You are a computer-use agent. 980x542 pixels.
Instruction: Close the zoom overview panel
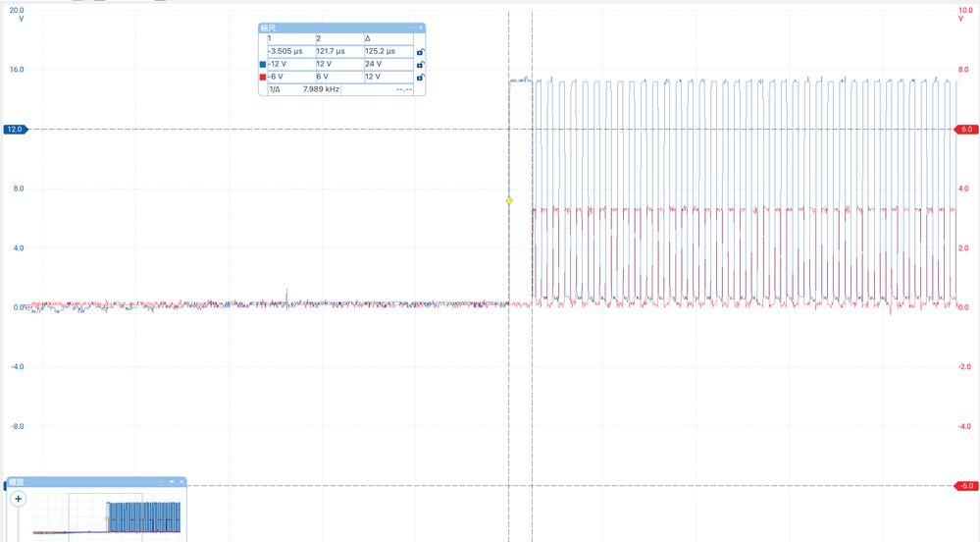click(x=181, y=482)
